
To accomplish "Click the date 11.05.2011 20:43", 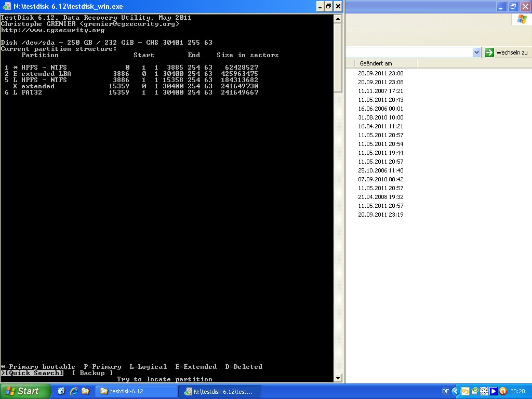I will click(381, 100).
